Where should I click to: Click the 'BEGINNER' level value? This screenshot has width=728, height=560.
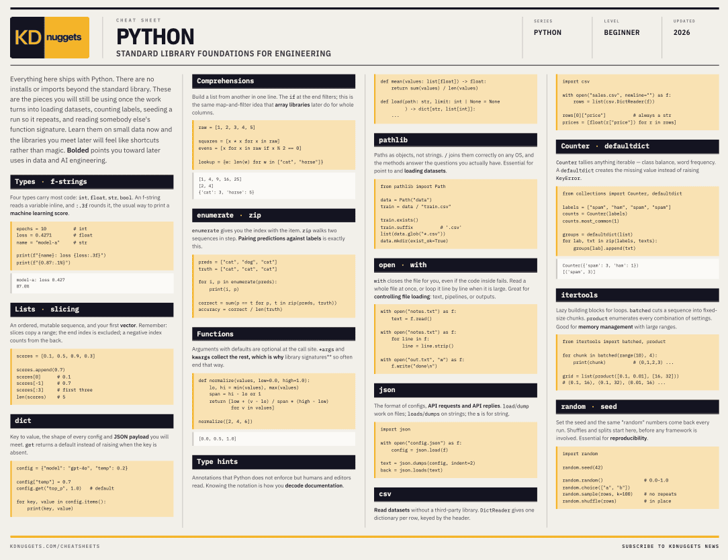point(622,32)
